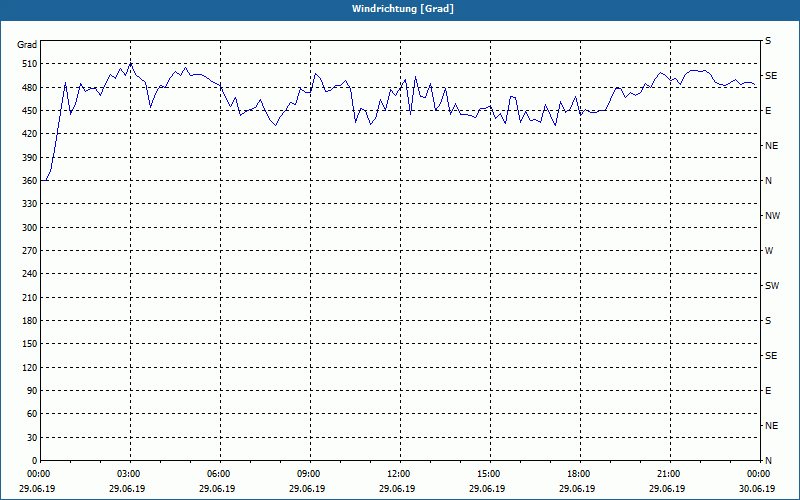Click the SW compass label
Image resolution: width=800 pixels, height=500 pixels.
click(x=772, y=286)
